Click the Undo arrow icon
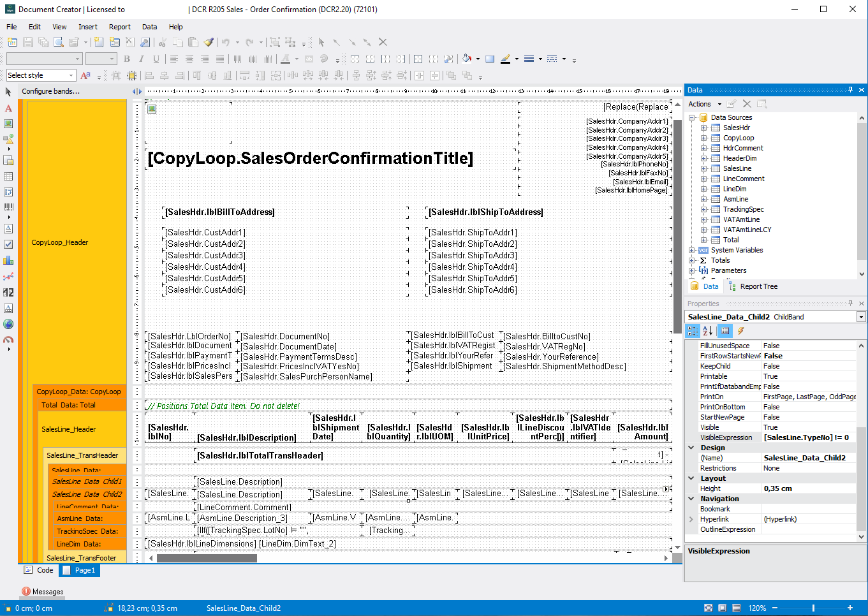Screen dimensions: 868x616 coord(226,42)
